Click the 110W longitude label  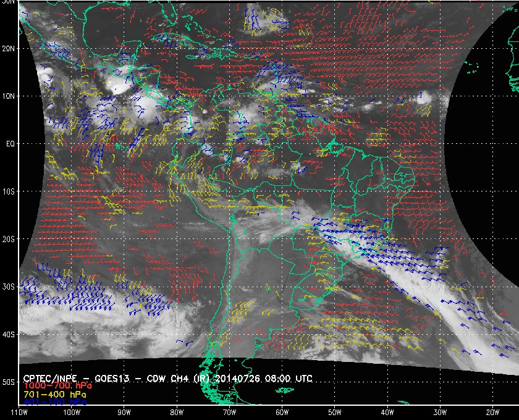pyautogui.click(x=19, y=413)
